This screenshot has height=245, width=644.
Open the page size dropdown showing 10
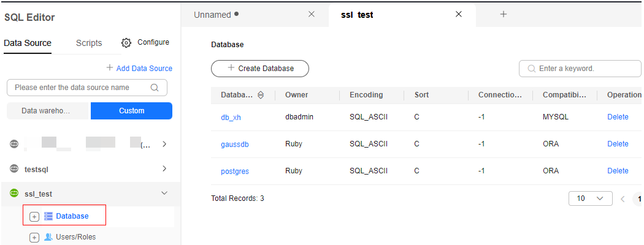590,198
